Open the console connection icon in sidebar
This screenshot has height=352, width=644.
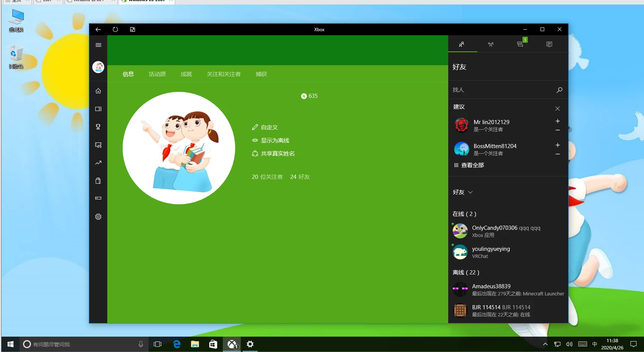click(98, 198)
